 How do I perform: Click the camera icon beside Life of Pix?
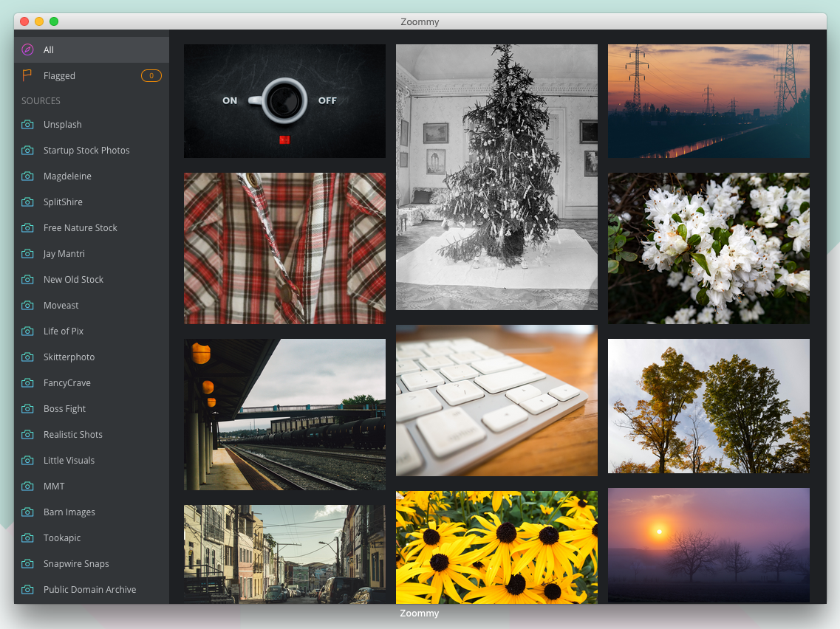27,331
